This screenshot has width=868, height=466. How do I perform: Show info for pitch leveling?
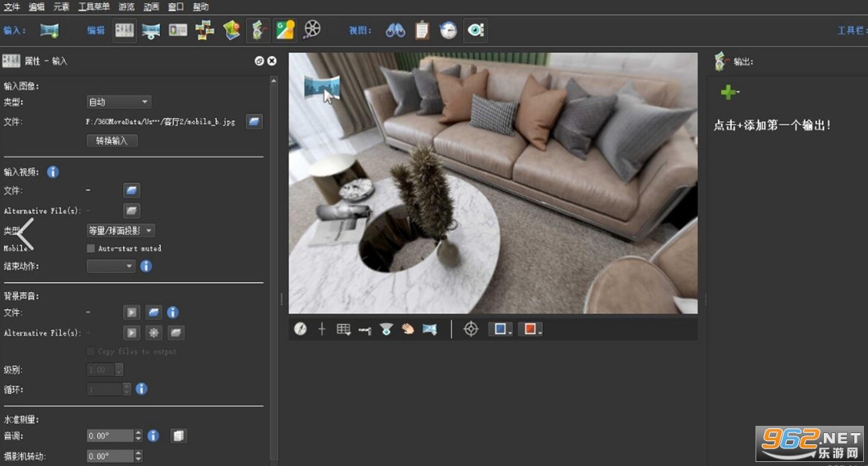(x=154, y=436)
